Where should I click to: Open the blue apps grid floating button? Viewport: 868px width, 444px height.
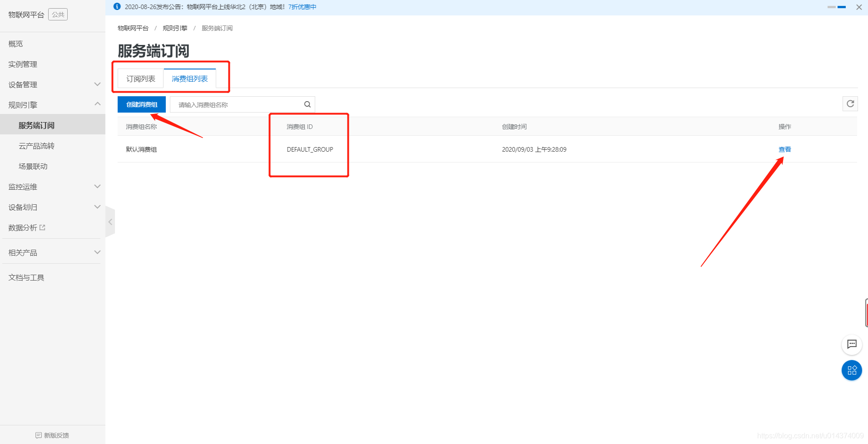852,370
